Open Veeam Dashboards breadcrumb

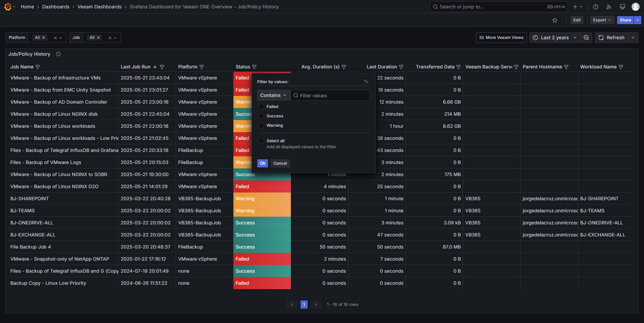[x=99, y=7]
